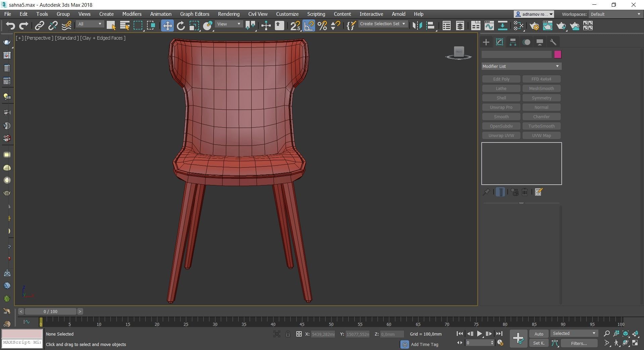The width and height of the screenshot is (644, 350).
Task: Click the Play Animation button
Action: (x=479, y=334)
